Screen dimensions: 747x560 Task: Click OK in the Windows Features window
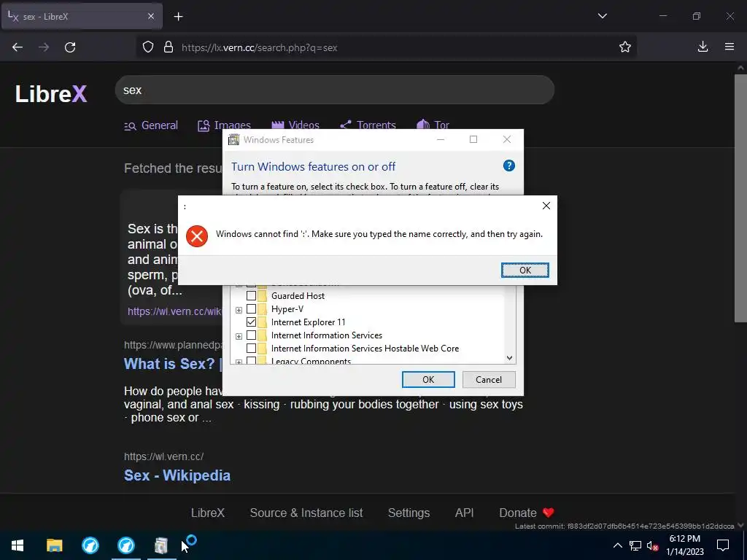427,379
